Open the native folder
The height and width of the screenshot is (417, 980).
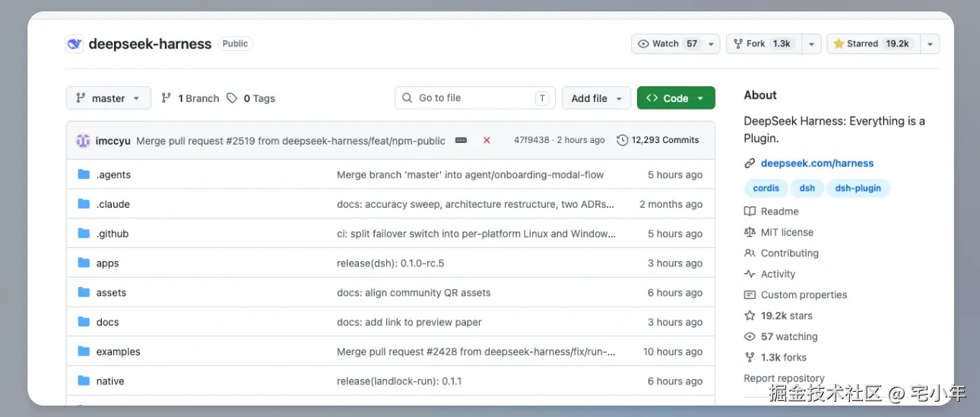(x=110, y=381)
